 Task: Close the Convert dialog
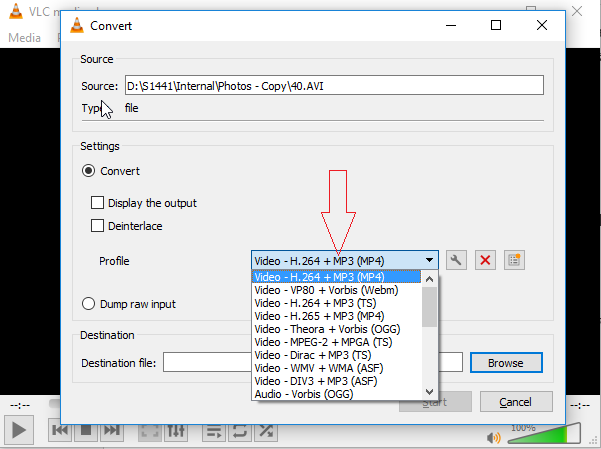point(542,25)
